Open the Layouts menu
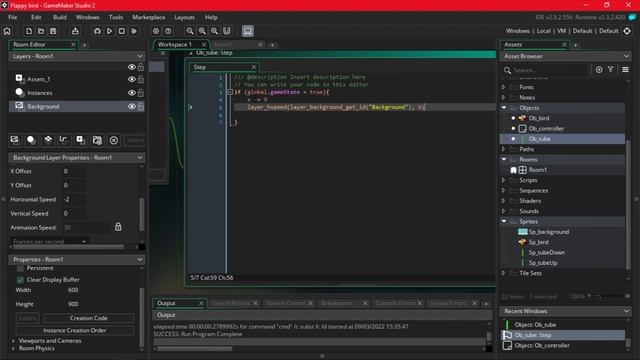Screen dimensions: 640x360 184,17
